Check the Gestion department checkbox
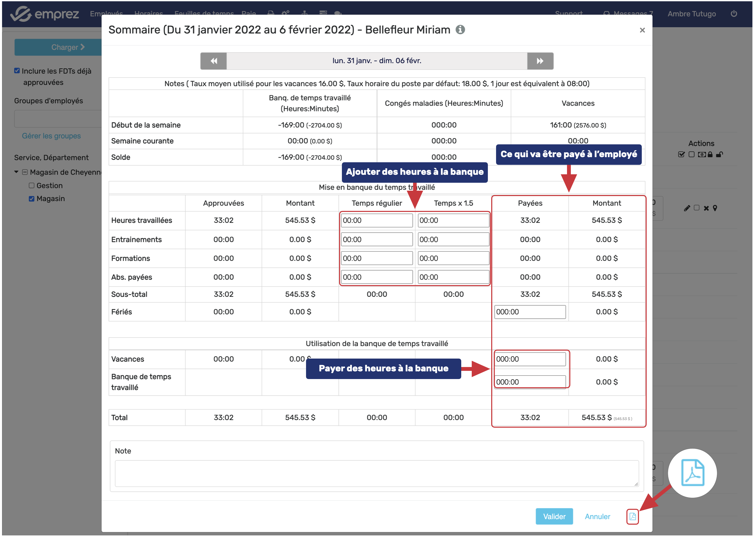Image resolution: width=756 pixels, height=539 pixels. coord(31,186)
